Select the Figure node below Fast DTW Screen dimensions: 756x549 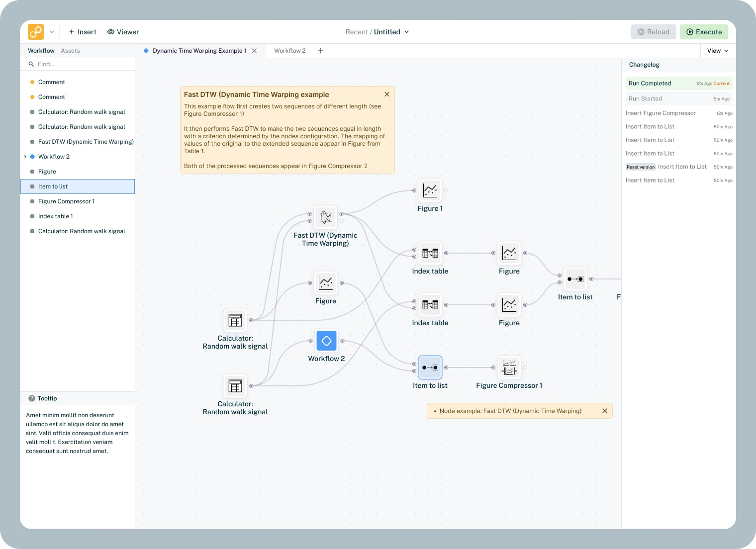[326, 283]
